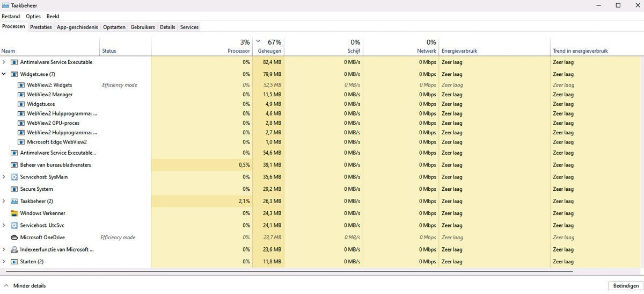Click the Microsoft Edge WebView2 icon
The image size is (644, 294).
pos(21,142)
